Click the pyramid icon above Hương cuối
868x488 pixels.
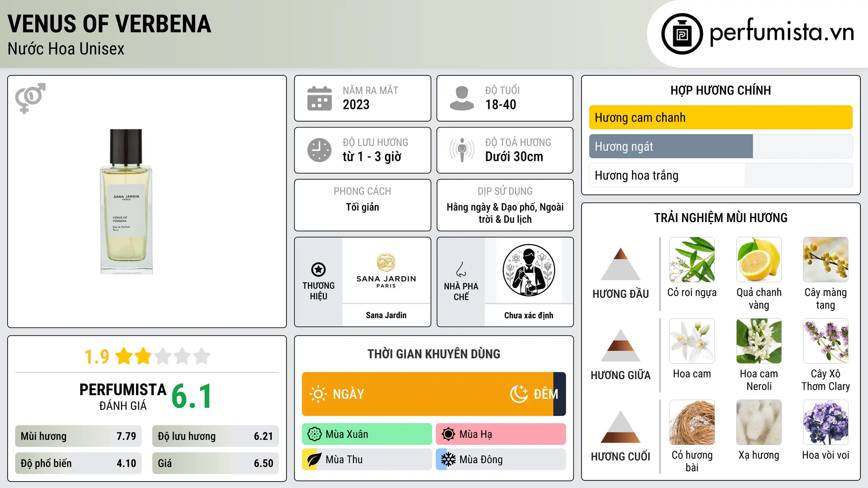(x=620, y=427)
